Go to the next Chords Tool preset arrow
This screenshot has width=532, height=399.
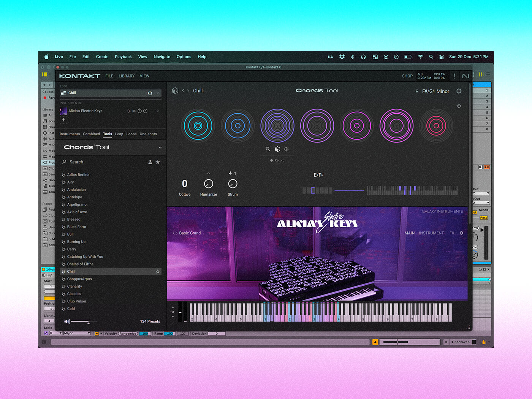click(x=188, y=91)
